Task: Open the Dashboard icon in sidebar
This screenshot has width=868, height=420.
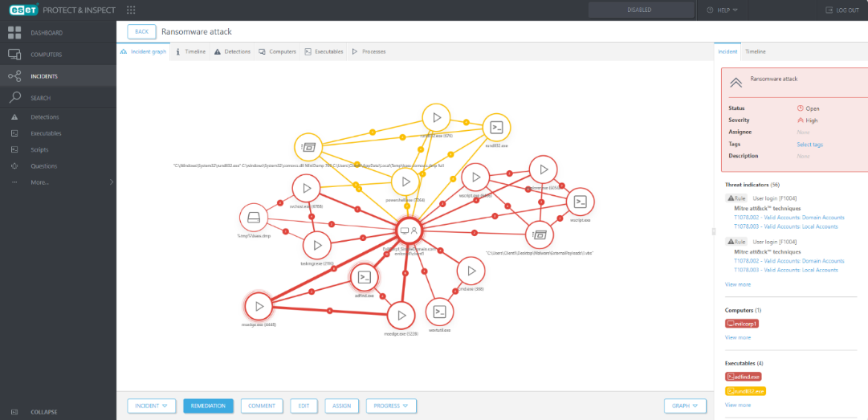Action: (x=14, y=33)
